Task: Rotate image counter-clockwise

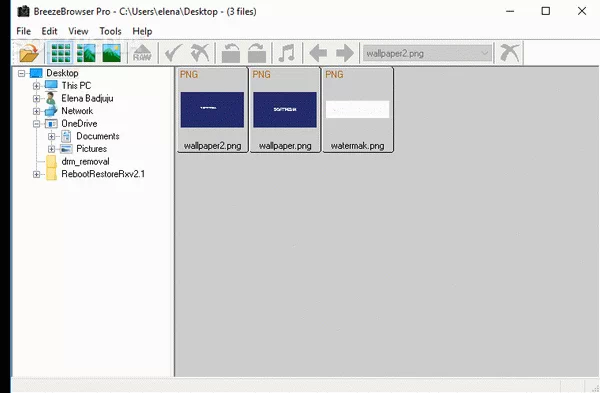Action: 231,53
